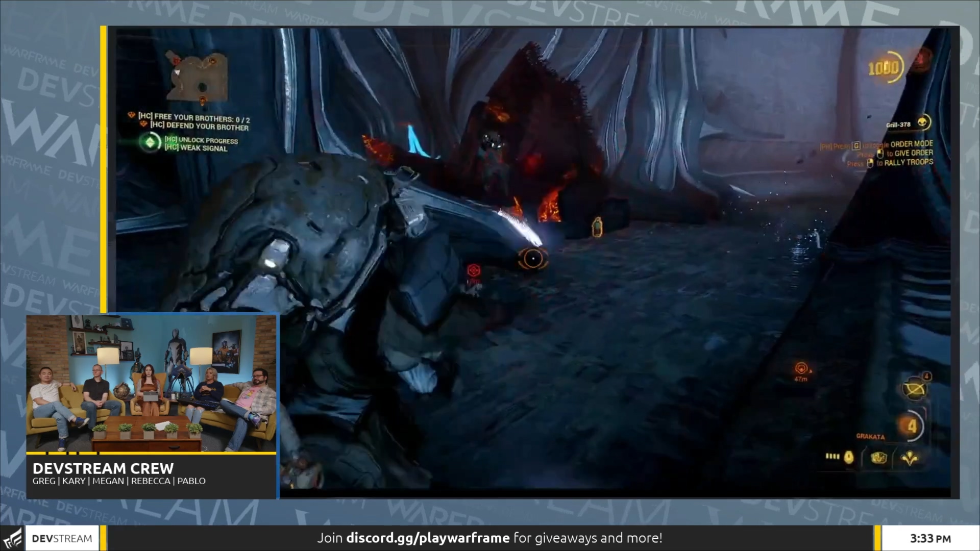Click the 'WEAK SIGNAL' status text

tap(196, 148)
